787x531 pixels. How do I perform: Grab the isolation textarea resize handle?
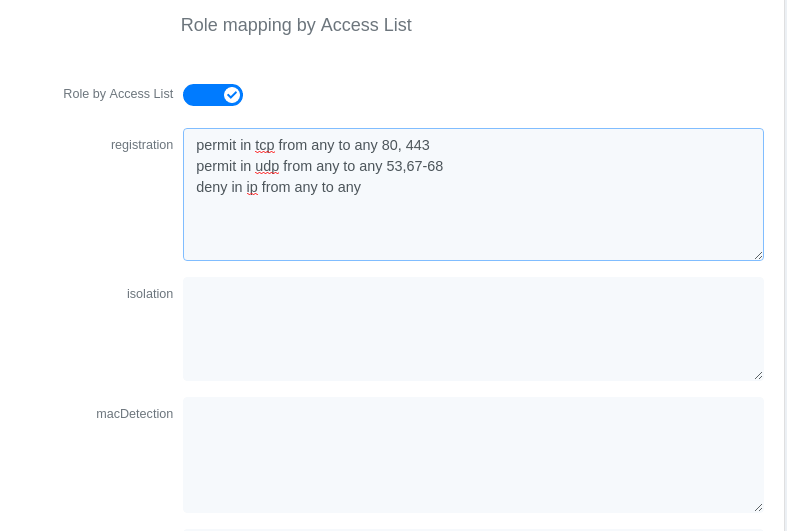tap(758, 375)
